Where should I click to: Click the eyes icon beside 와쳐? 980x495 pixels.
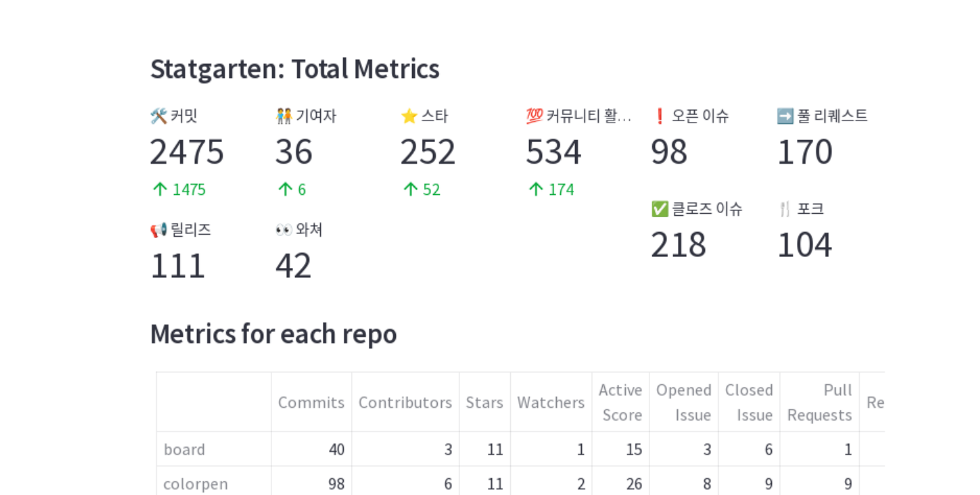[x=283, y=230]
